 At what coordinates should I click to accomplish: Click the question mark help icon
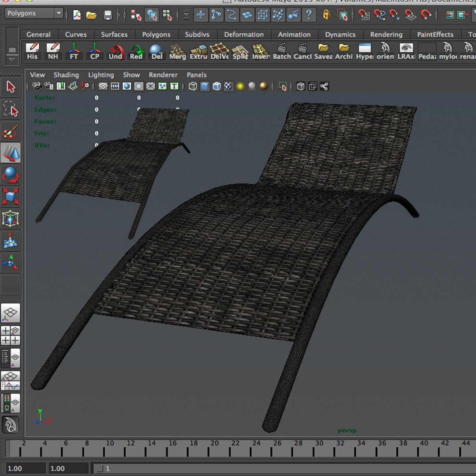tap(309, 15)
